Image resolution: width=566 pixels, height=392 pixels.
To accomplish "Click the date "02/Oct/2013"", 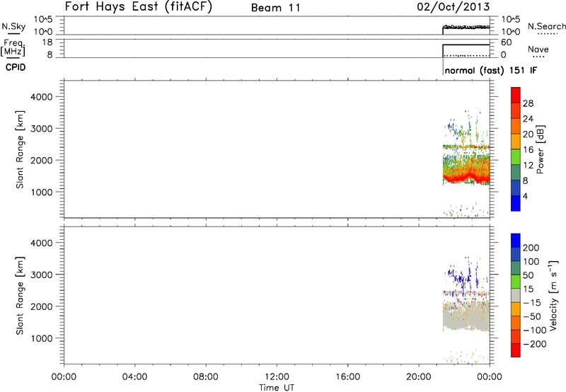I will pos(454,7).
